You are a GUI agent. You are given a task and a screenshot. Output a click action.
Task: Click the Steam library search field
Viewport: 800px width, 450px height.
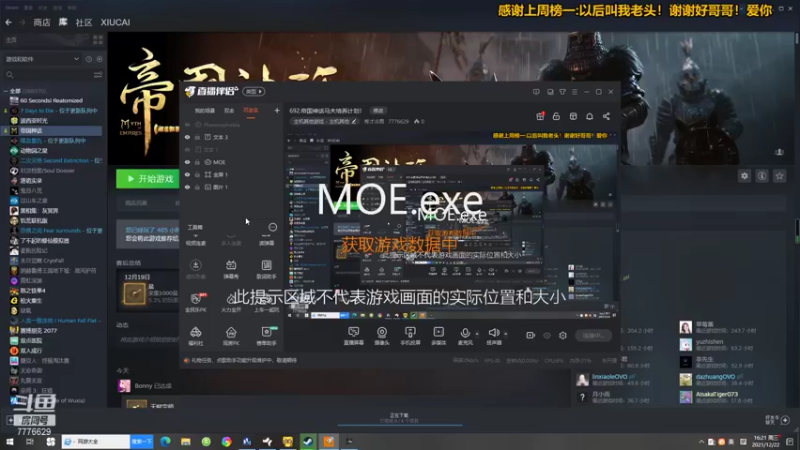(47, 75)
